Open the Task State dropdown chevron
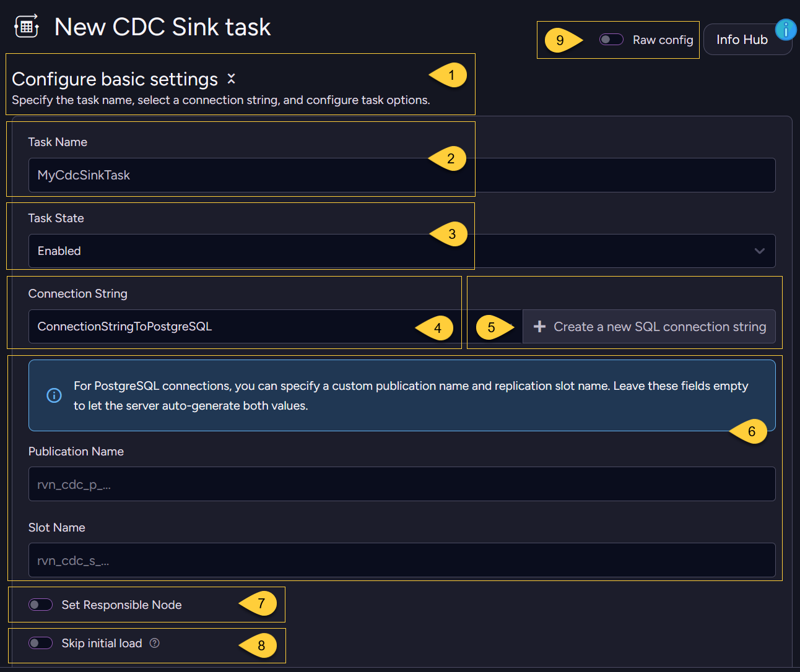 coord(760,251)
